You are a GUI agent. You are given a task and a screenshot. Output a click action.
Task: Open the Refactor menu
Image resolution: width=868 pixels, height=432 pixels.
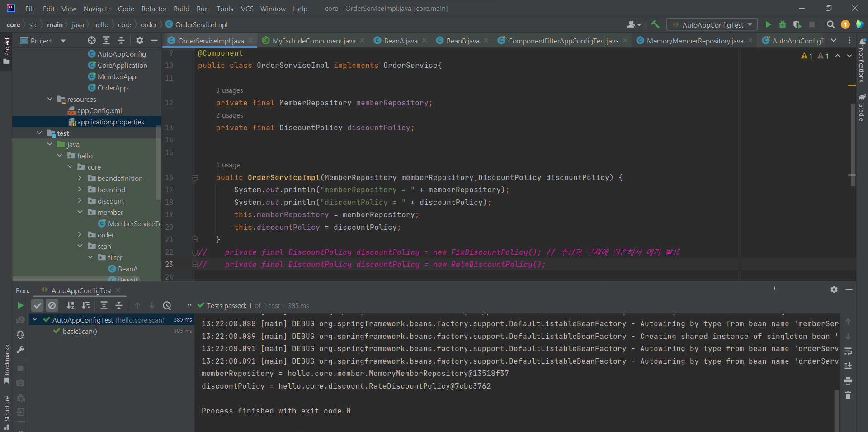tap(154, 9)
